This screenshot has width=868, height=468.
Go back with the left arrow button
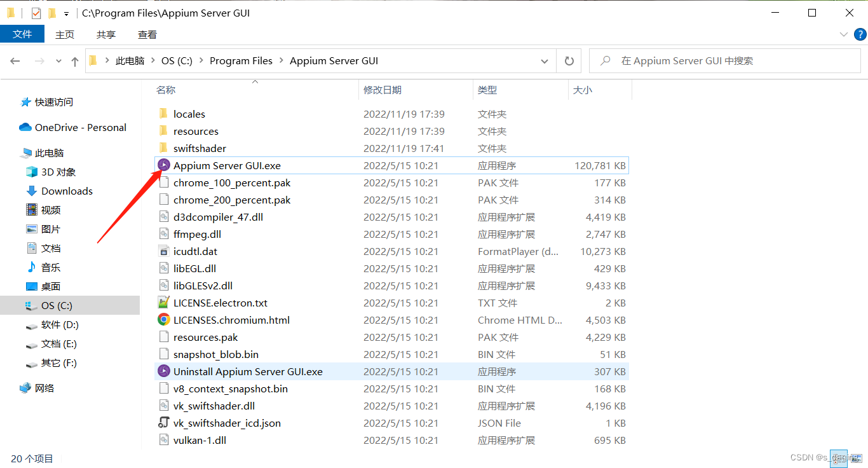pos(16,61)
